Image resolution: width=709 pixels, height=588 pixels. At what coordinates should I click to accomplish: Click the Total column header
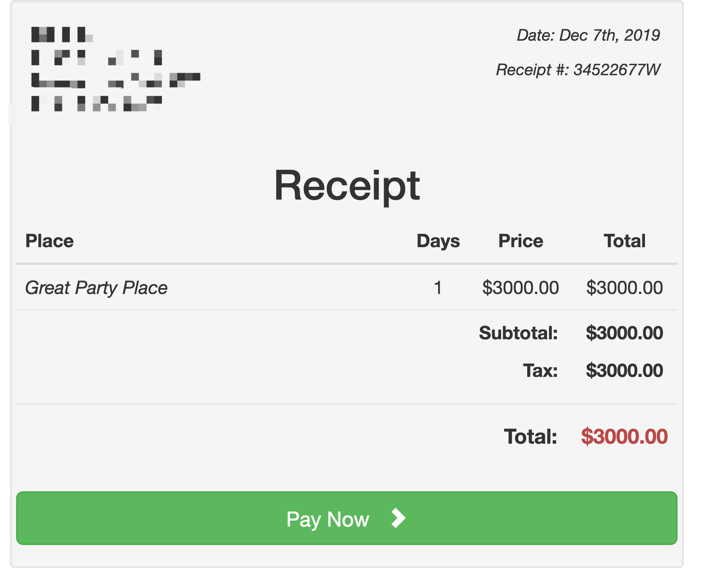click(x=625, y=241)
